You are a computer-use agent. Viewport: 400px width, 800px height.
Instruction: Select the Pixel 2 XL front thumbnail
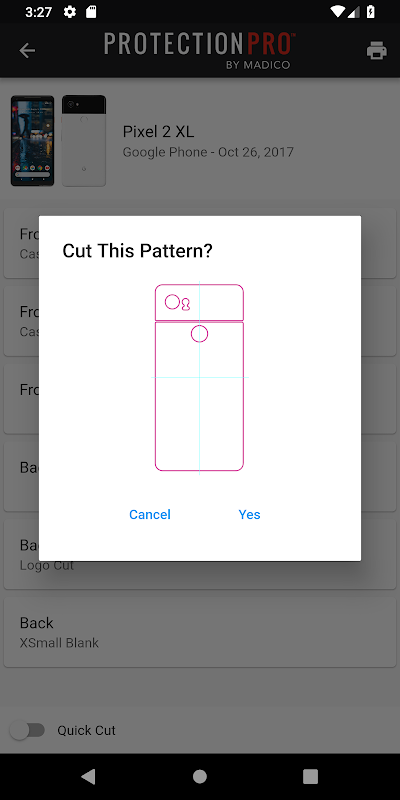33,141
